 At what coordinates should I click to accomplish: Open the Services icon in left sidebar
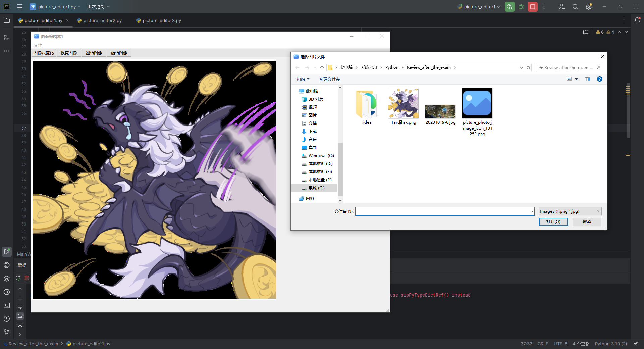click(7, 292)
